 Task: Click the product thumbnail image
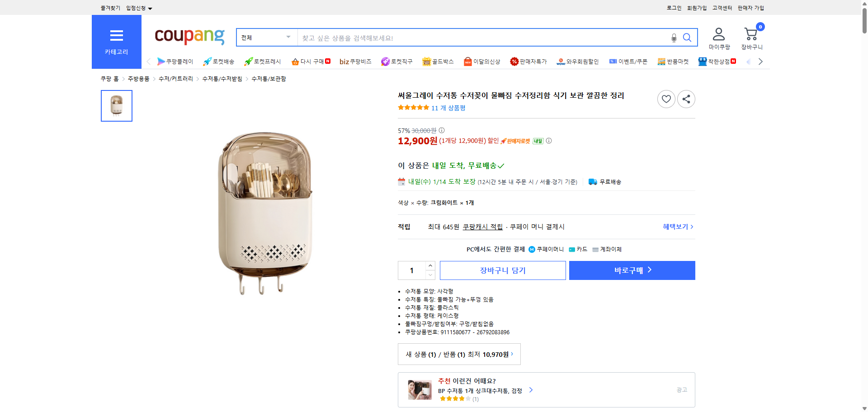116,106
